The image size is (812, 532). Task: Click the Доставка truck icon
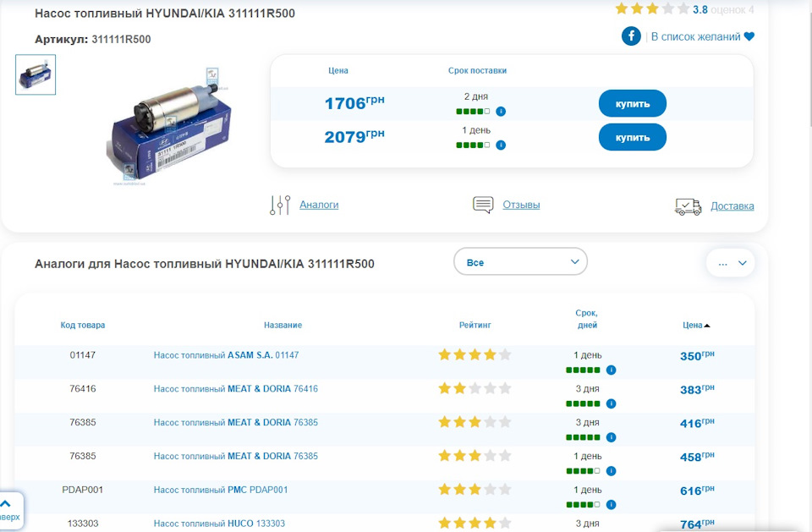(689, 206)
